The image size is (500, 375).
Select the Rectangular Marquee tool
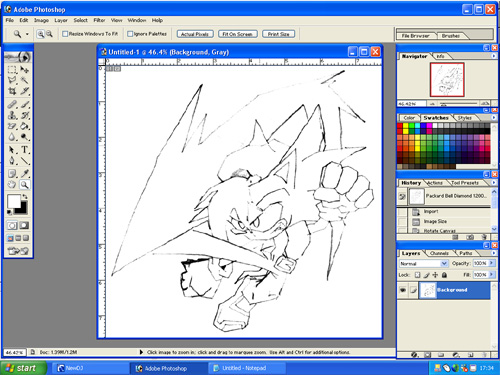(x=12, y=69)
